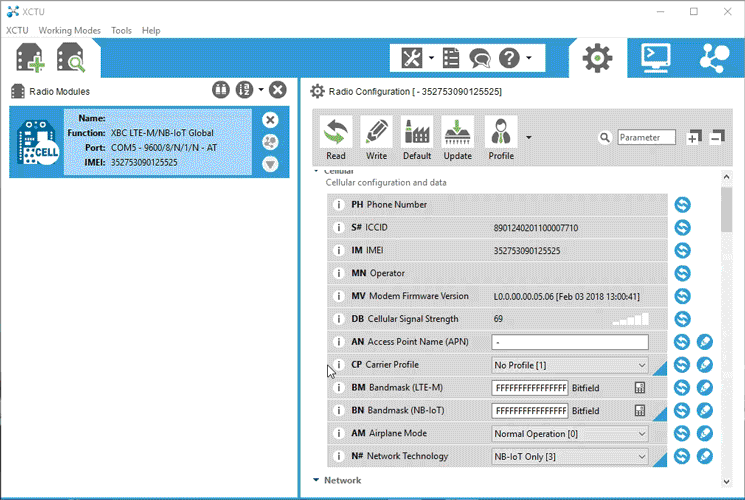Click the module network discover icon
The height and width of the screenshot is (500, 745).
(x=270, y=142)
